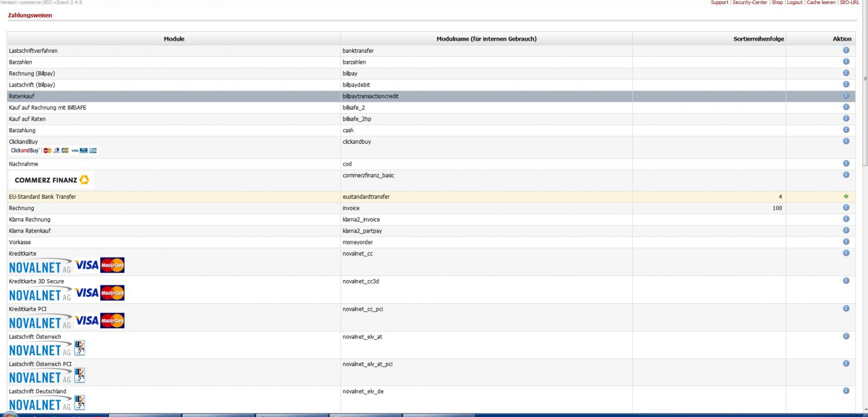Click info icon for Lastschriftverfahren row
868x417 pixels.
pos(845,50)
